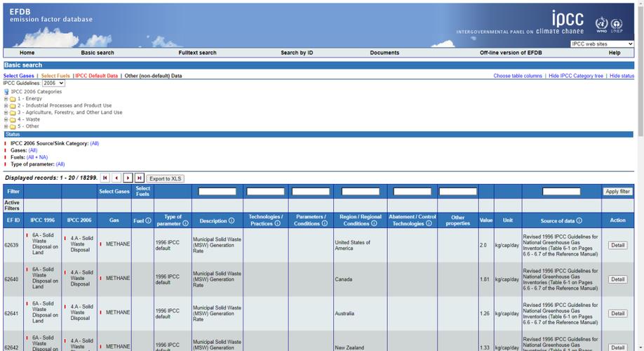Expand 3 - Agriculture, Forestry, and Other Land Use

pyautogui.click(x=6, y=112)
